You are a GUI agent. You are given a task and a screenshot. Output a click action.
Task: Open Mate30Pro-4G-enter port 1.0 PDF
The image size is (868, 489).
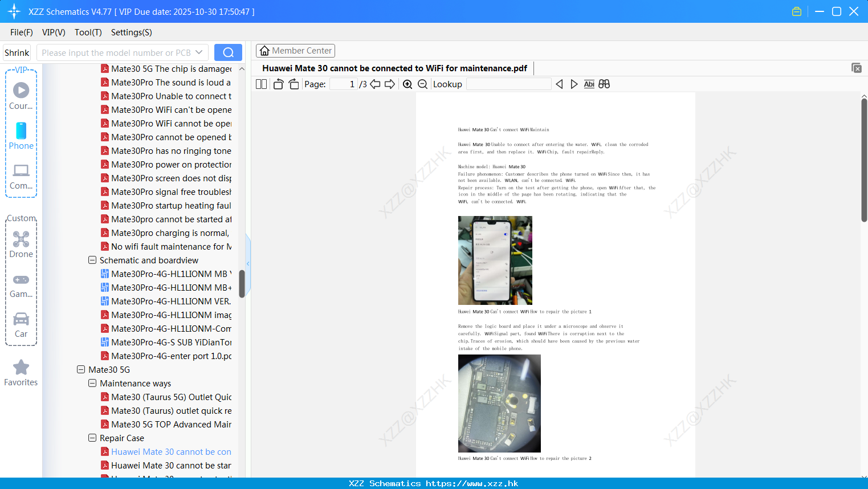[x=166, y=356]
